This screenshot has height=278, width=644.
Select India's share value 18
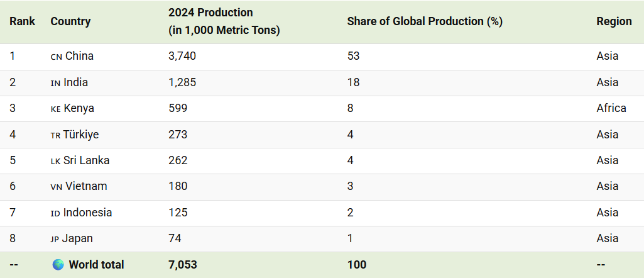(353, 82)
